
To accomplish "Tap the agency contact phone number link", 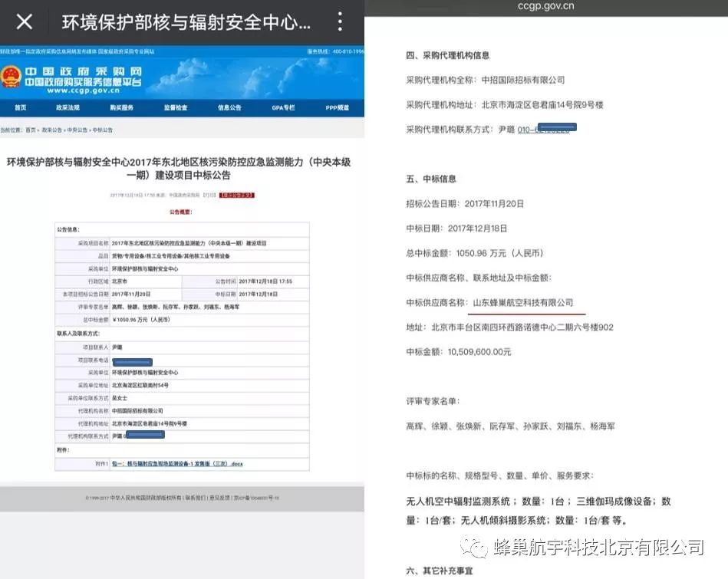I will [x=548, y=130].
